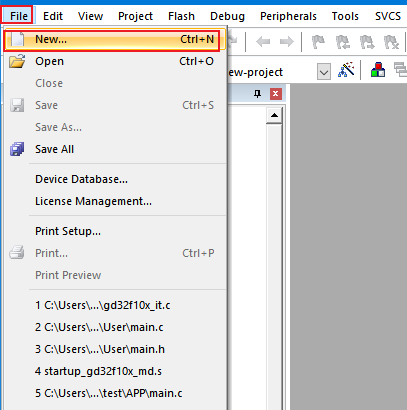
Task: Open the Flash menu
Action: (181, 16)
